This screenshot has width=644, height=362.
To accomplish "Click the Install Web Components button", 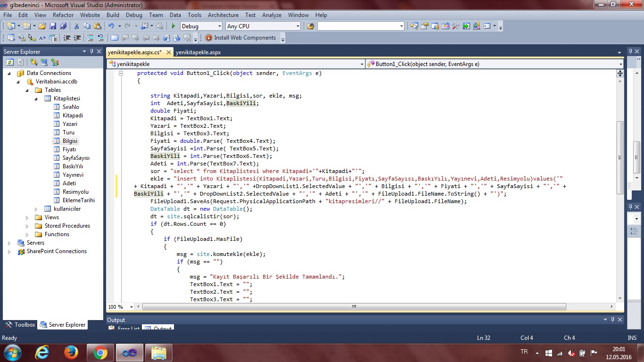I will tap(241, 38).
